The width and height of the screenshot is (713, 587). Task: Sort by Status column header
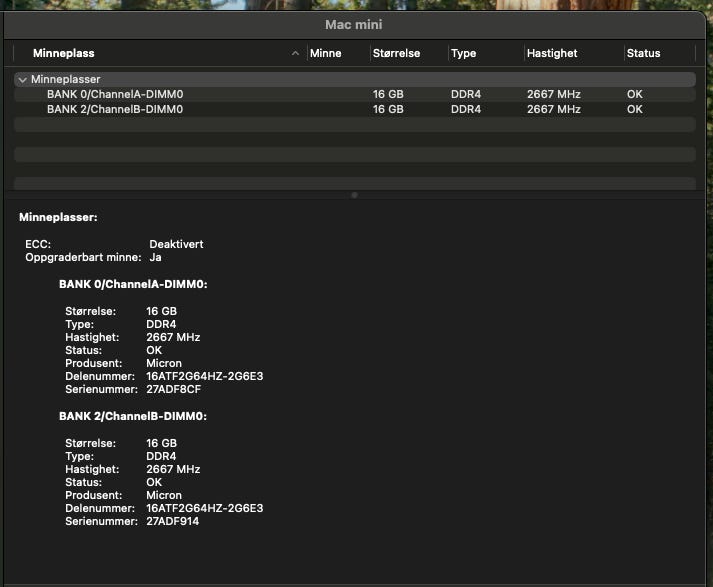tap(643, 53)
